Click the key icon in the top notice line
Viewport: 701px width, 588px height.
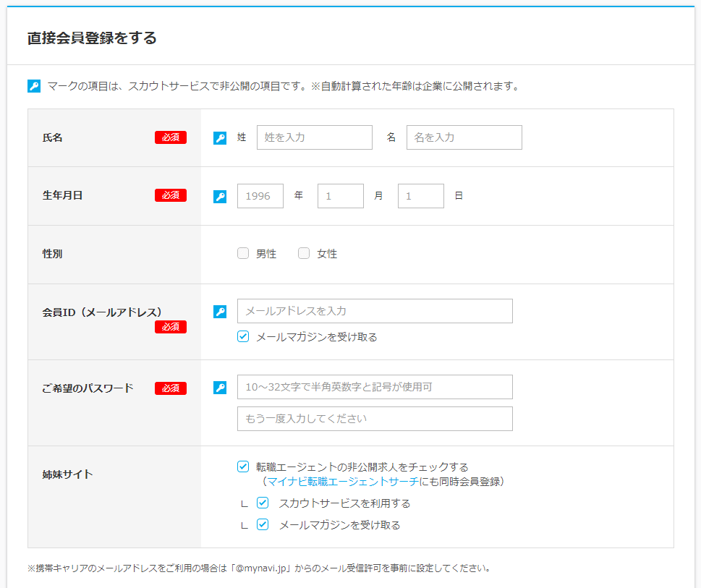coord(34,86)
